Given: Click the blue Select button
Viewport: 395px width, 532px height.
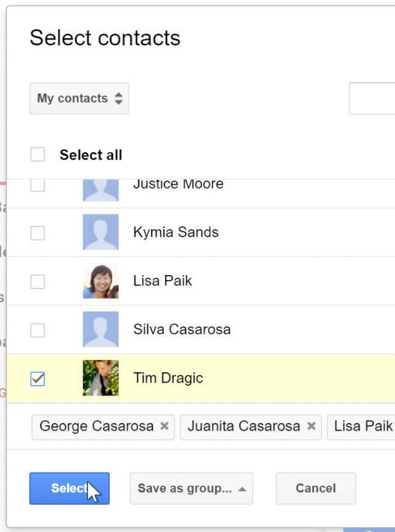Looking at the screenshot, I should 69,489.
